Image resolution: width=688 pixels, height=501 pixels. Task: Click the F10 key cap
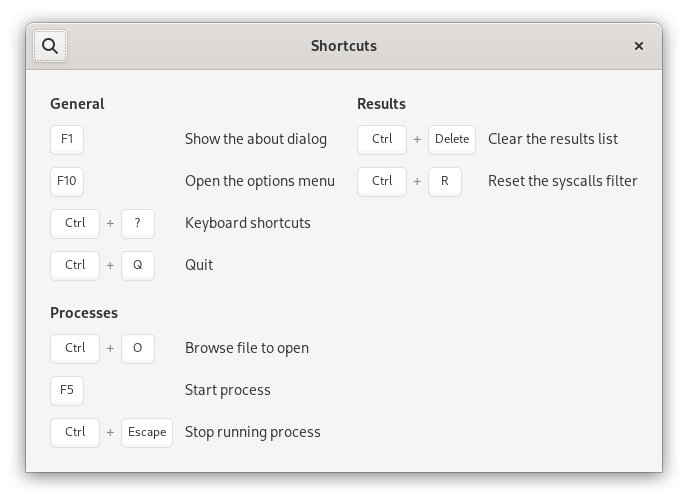coord(67,181)
